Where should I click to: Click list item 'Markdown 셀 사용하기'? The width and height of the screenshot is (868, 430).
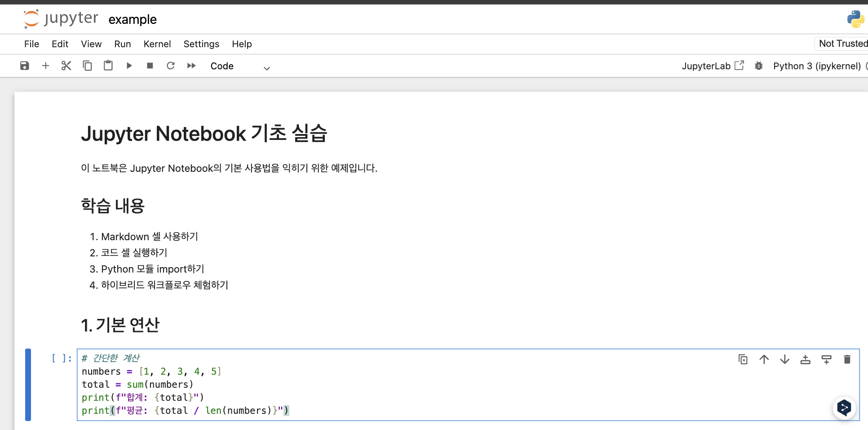(150, 237)
